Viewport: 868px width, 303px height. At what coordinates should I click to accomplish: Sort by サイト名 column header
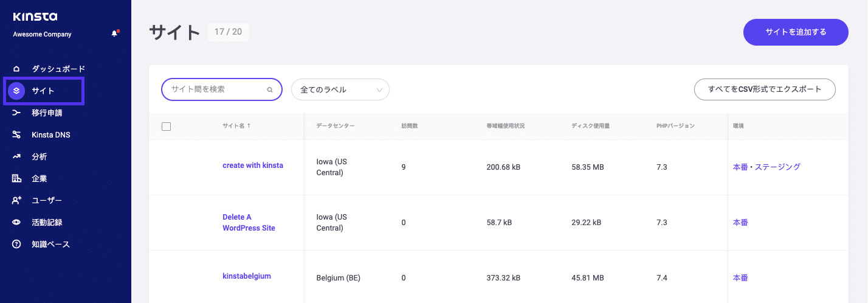(x=236, y=126)
